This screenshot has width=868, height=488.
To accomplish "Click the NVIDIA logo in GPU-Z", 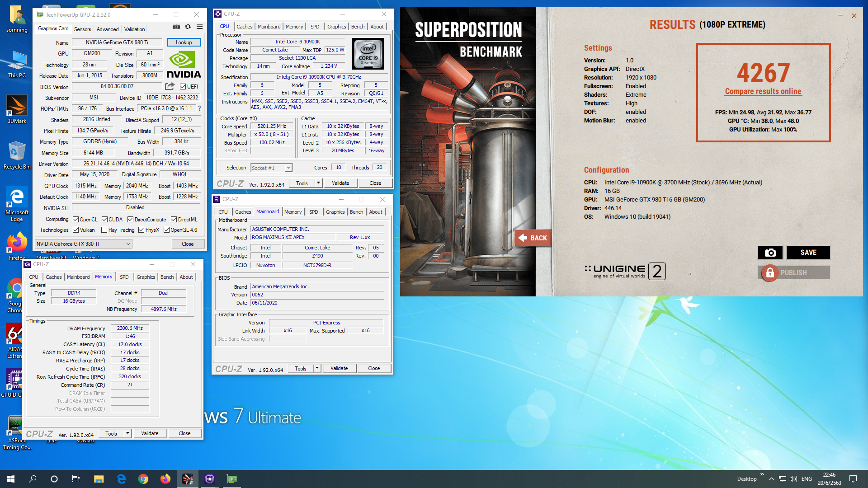I will (184, 65).
